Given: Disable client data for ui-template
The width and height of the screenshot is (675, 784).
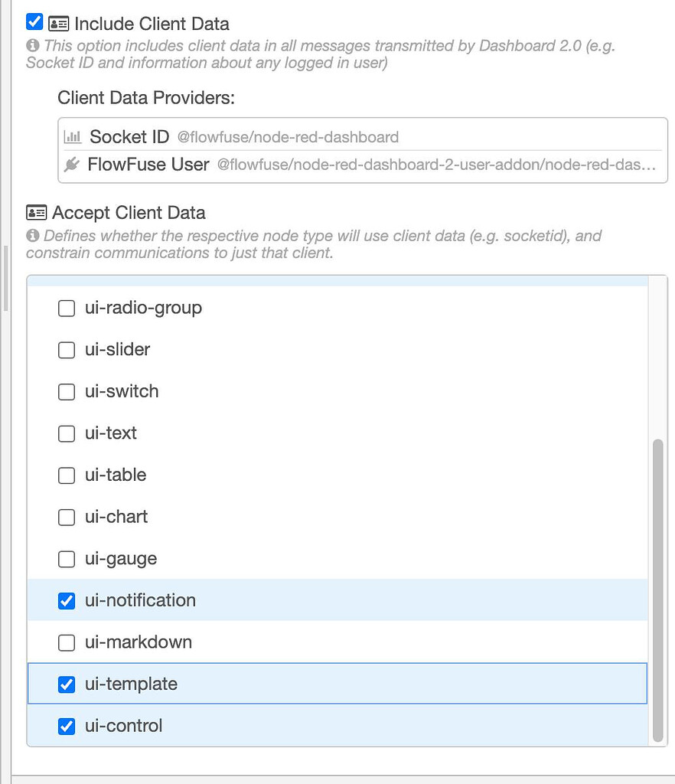Looking at the screenshot, I should (x=66, y=684).
